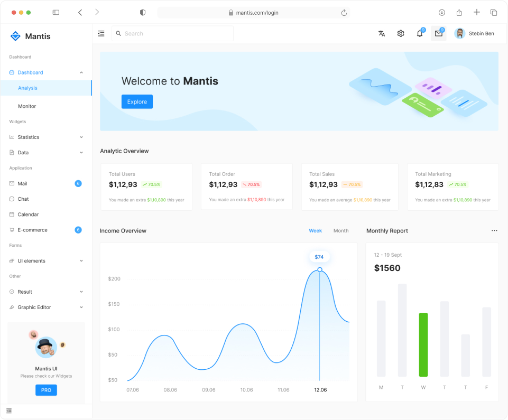Open settings gear in header
Viewport: 508px width, 420px height.
[x=401, y=34]
